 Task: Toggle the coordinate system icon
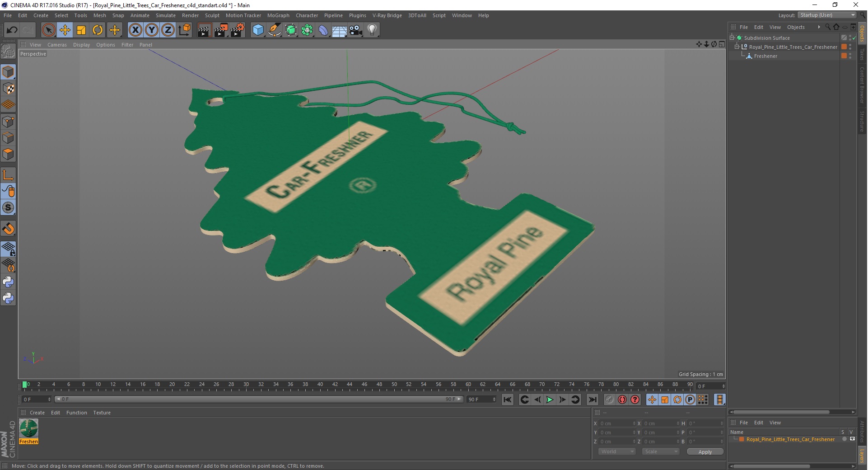(184, 30)
